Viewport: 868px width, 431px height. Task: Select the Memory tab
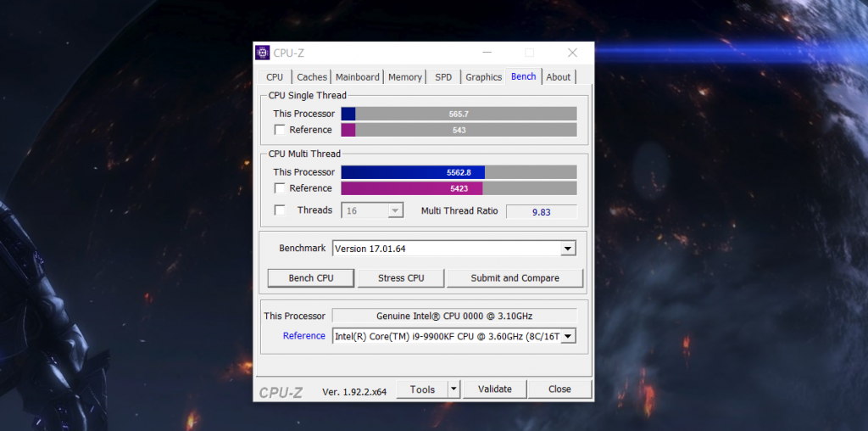pyautogui.click(x=404, y=77)
